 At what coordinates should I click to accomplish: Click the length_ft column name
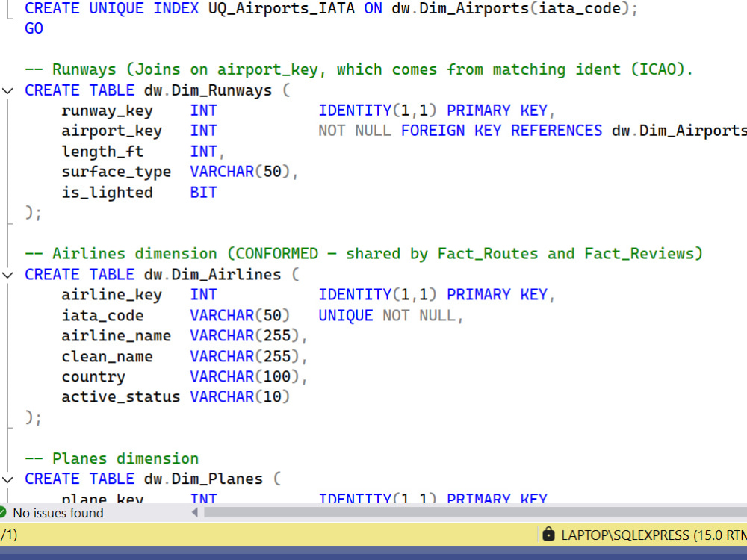tap(102, 152)
